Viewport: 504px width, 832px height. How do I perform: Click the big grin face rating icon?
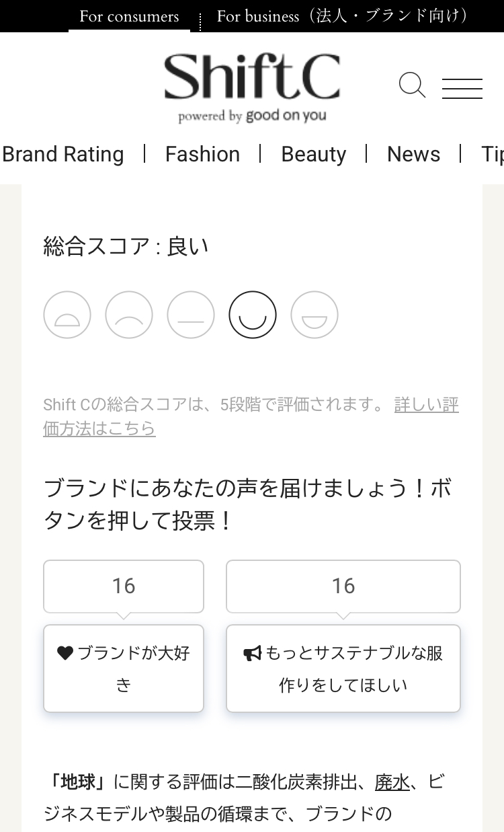tap(314, 315)
